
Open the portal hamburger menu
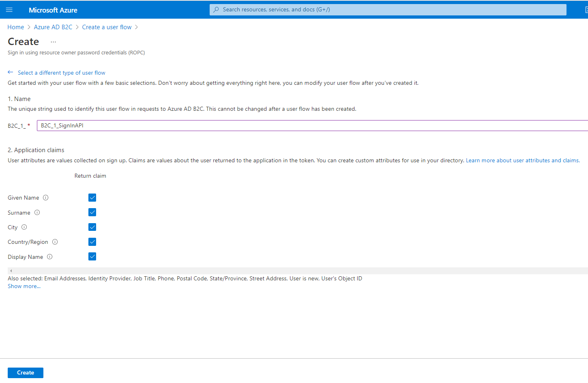pos(9,9)
